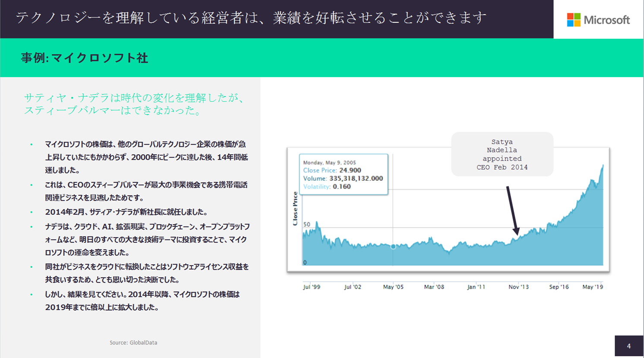Click the Nov '13 x-axis label

pyautogui.click(x=518, y=287)
